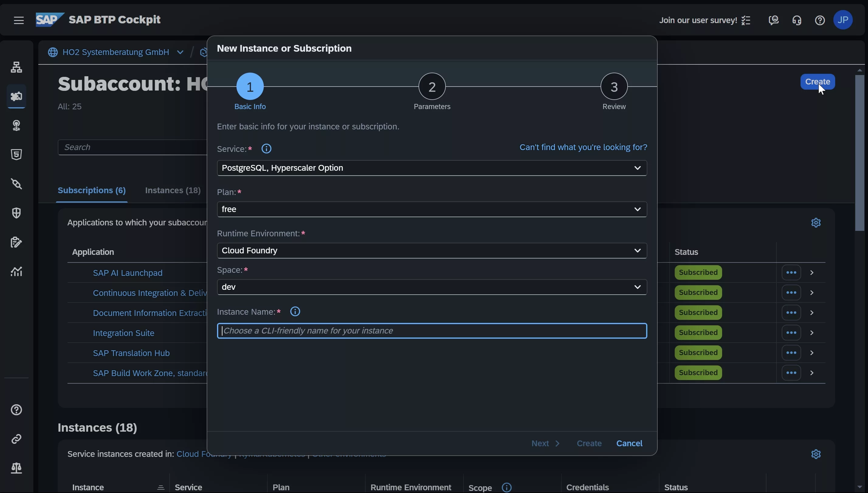Open the legal information scales icon
This screenshot has width=868, height=493.
point(16,468)
